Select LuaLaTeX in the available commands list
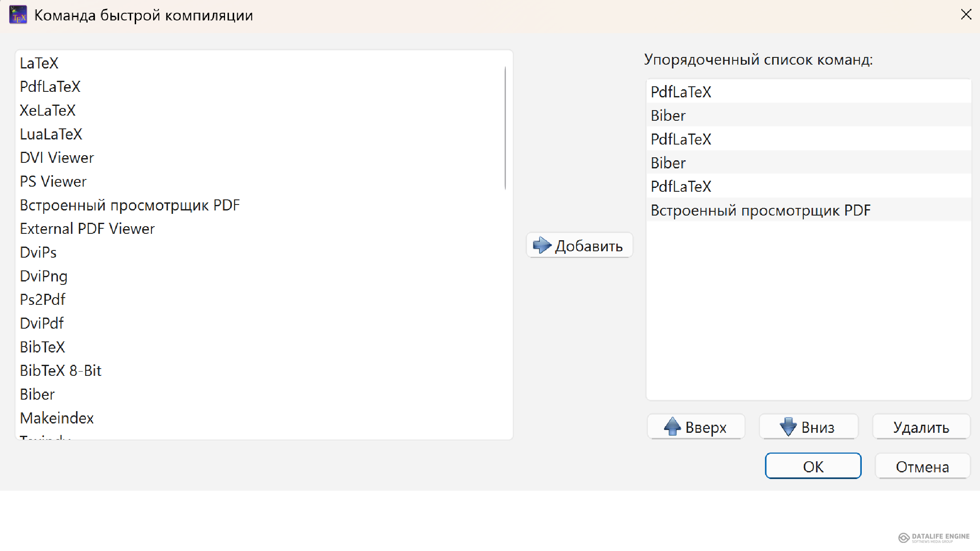Viewport: 980px width, 551px height. 51,134
